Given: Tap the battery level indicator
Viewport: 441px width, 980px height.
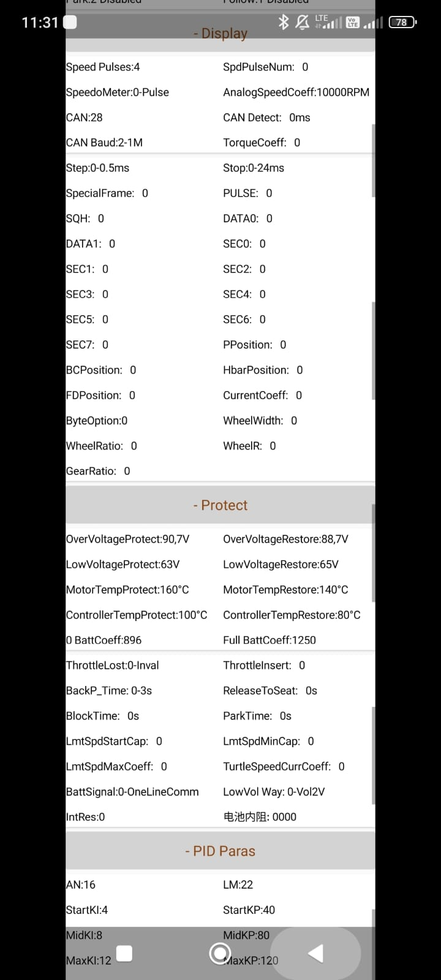Looking at the screenshot, I should click(x=402, y=23).
